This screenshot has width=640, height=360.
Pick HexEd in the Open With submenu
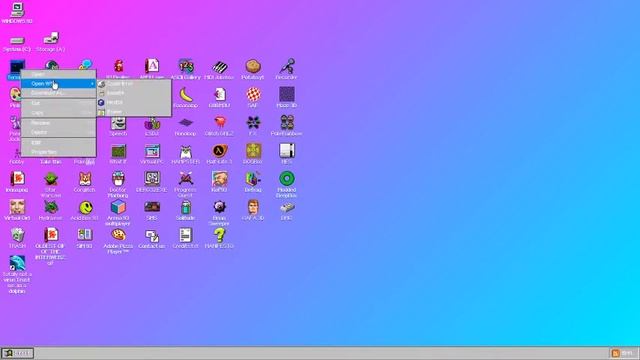tap(134, 102)
